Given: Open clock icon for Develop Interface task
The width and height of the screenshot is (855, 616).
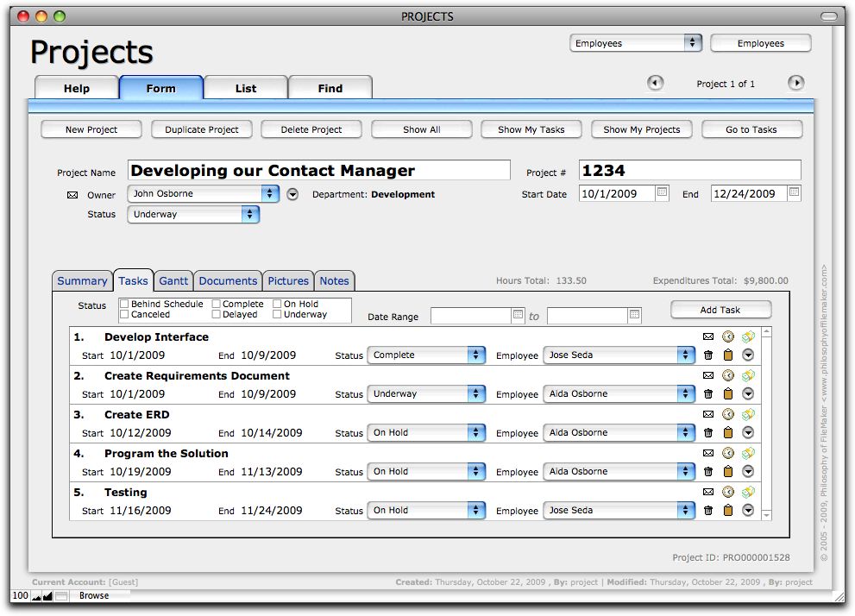Looking at the screenshot, I should [728, 336].
